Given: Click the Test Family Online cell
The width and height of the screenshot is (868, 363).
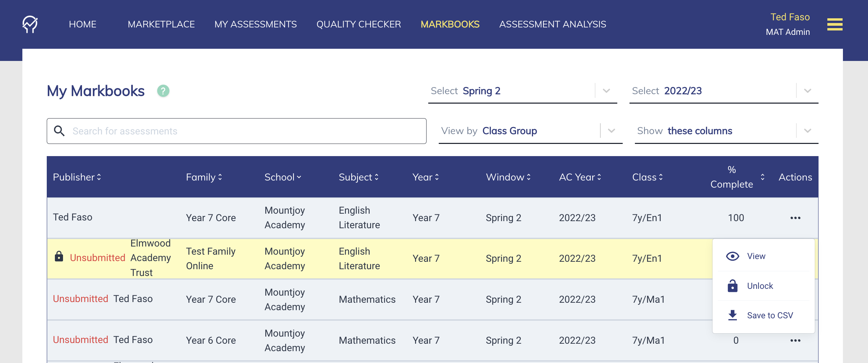Looking at the screenshot, I should click(211, 259).
